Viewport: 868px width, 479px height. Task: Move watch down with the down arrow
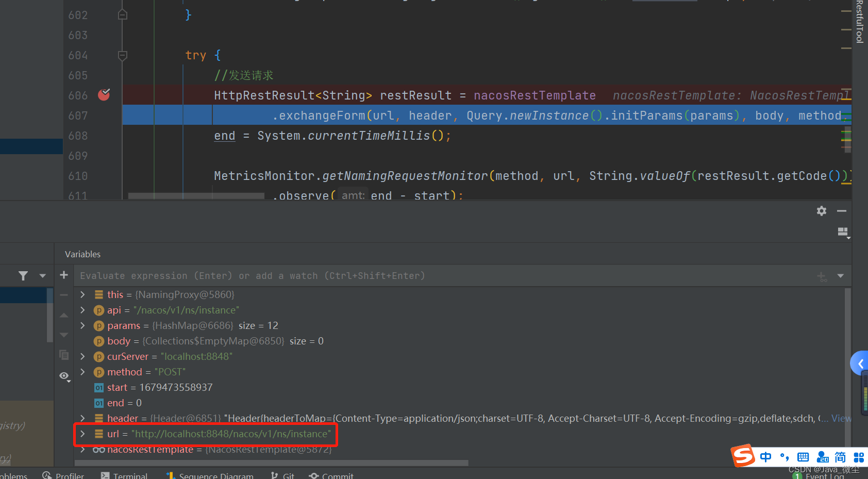coord(64,335)
